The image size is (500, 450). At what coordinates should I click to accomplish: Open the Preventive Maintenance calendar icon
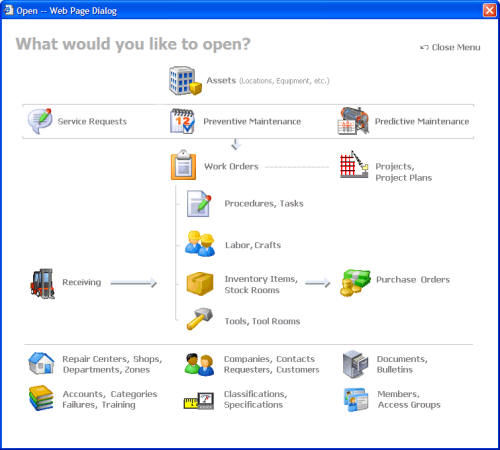182,121
